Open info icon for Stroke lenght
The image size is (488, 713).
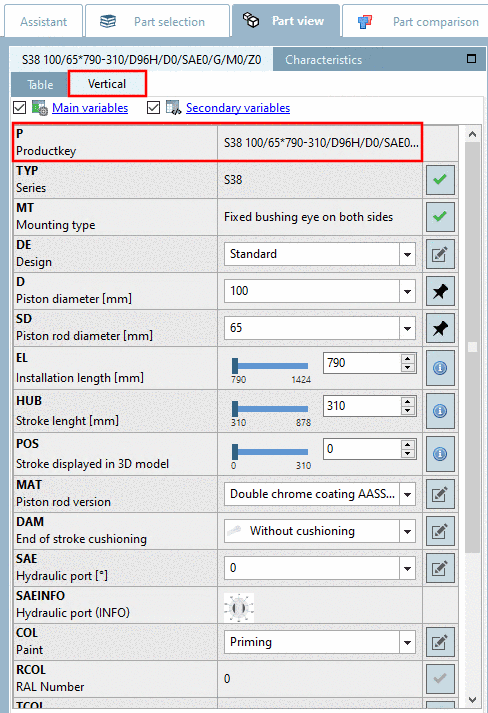pos(440,411)
